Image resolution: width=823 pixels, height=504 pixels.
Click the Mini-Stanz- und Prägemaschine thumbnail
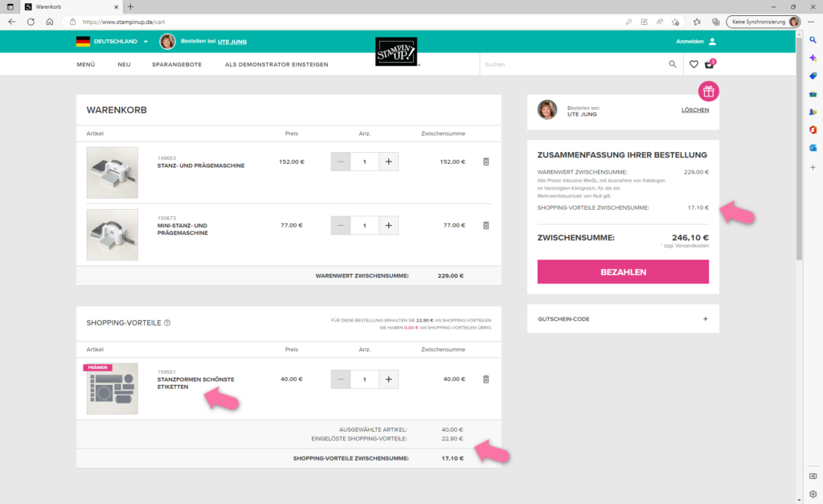click(x=113, y=235)
